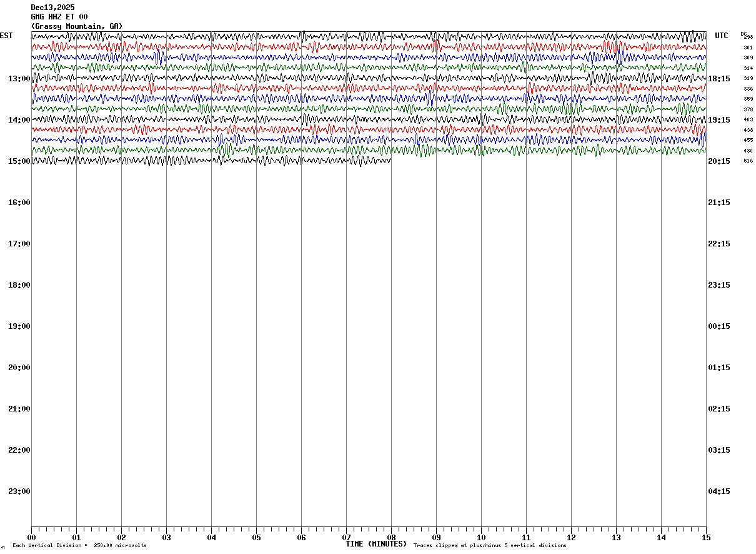Click the 05 minute axis label
756x554 pixels.
[257, 538]
